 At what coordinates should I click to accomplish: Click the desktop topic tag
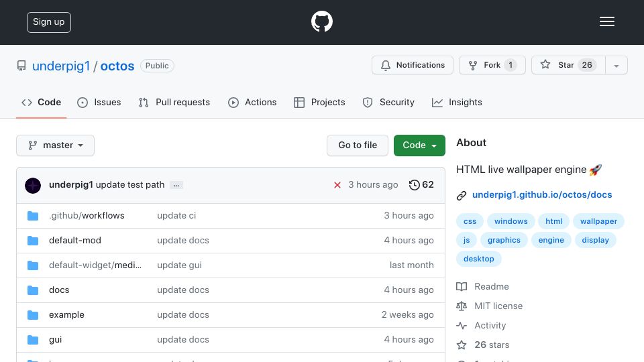[x=479, y=259]
